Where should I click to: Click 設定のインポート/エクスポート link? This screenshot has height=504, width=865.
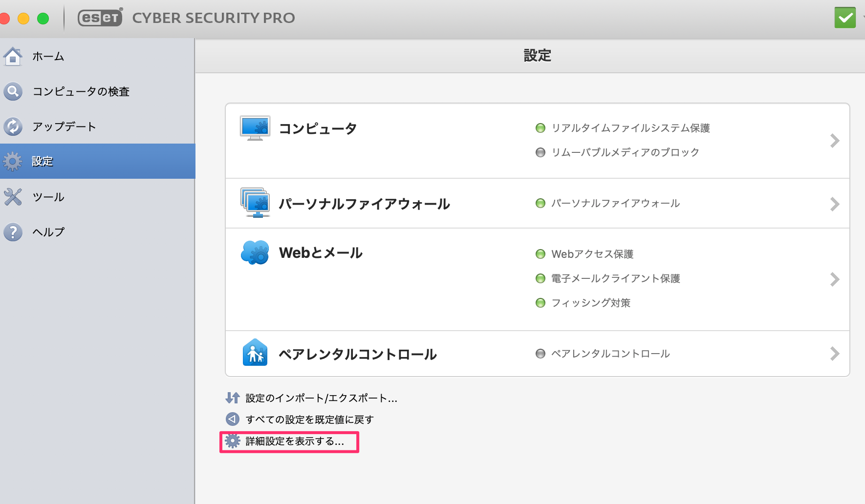coord(321,398)
